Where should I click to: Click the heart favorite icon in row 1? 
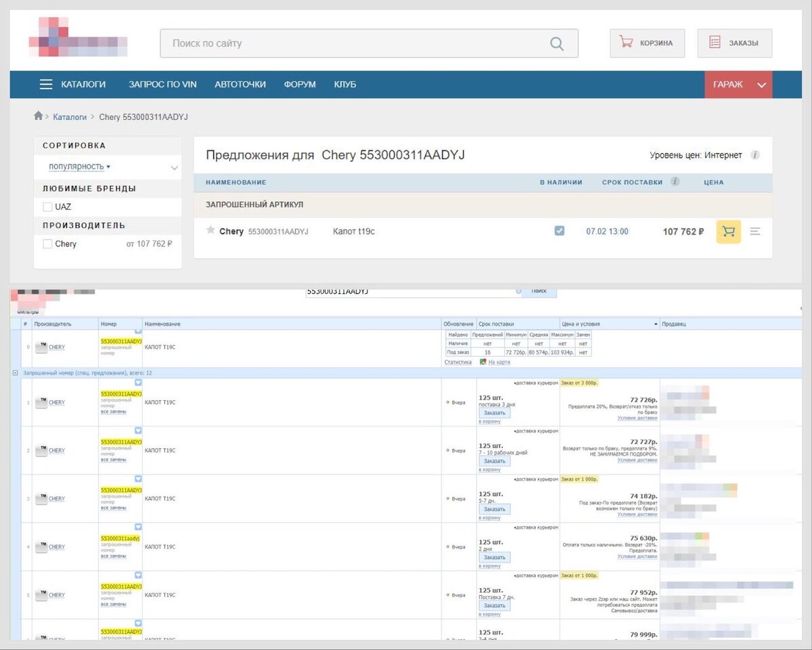tap(138, 383)
